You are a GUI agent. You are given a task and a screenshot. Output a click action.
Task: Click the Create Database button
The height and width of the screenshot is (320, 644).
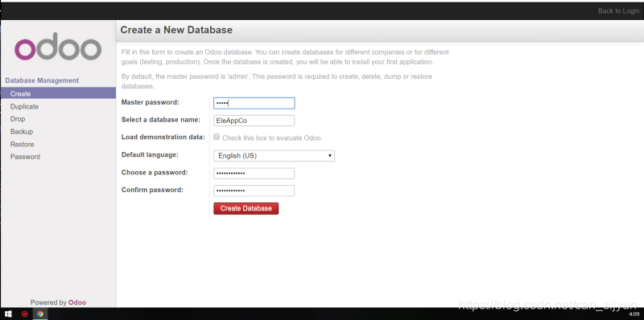246,208
